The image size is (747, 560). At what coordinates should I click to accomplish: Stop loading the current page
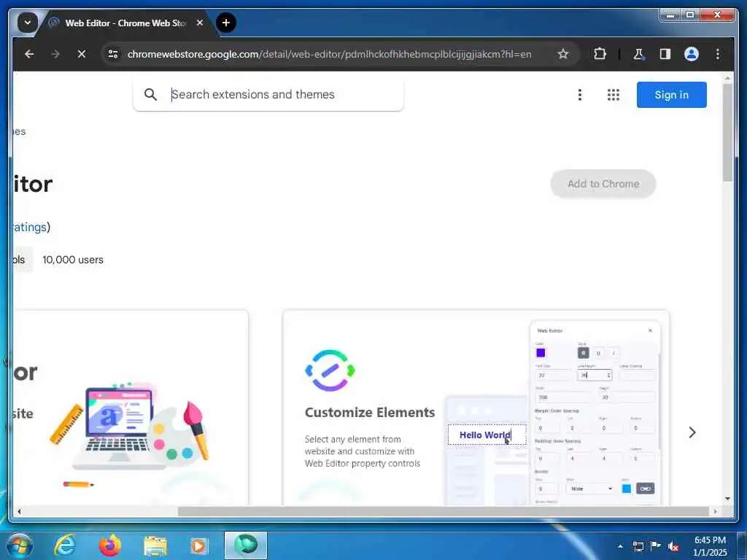(x=82, y=54)
